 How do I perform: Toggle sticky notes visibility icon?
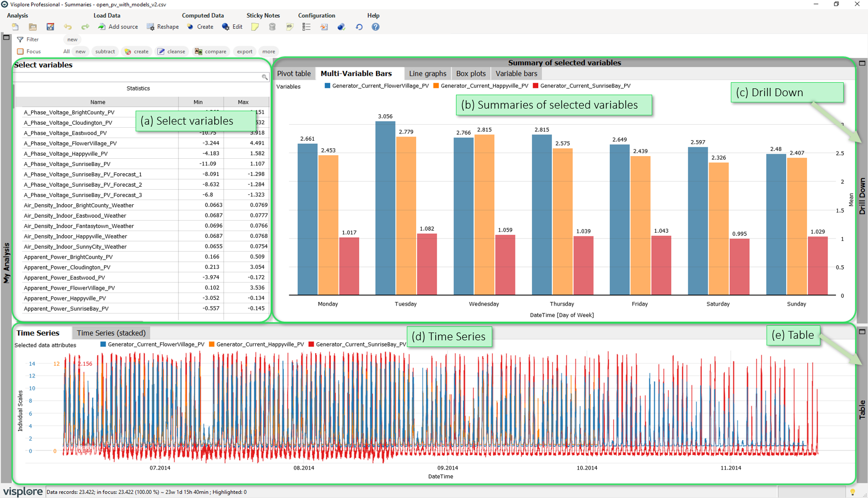pos(289,27)
